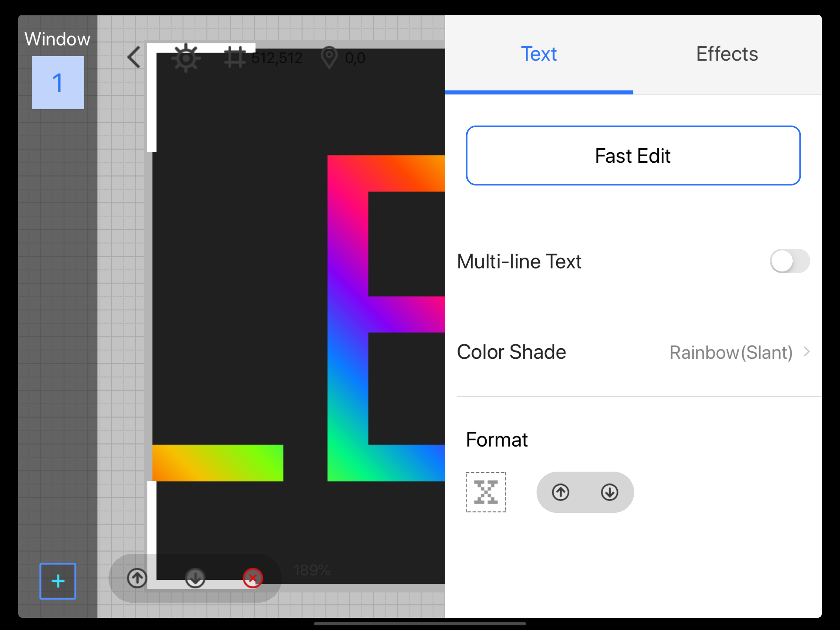This screenshot has height=630, width=840.
Task: Click the 189% zoom level
Action: coord(312,570)
